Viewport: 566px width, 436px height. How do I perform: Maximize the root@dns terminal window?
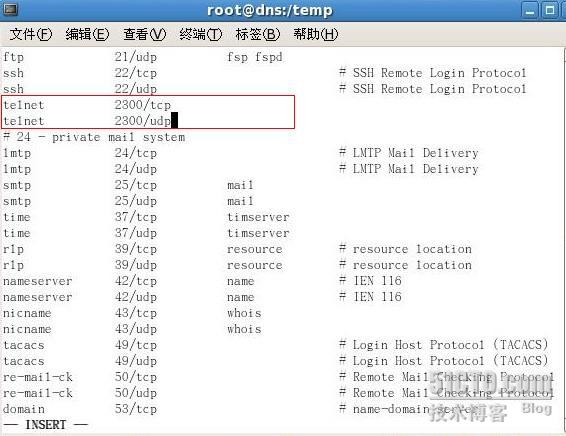coord(549,10)
